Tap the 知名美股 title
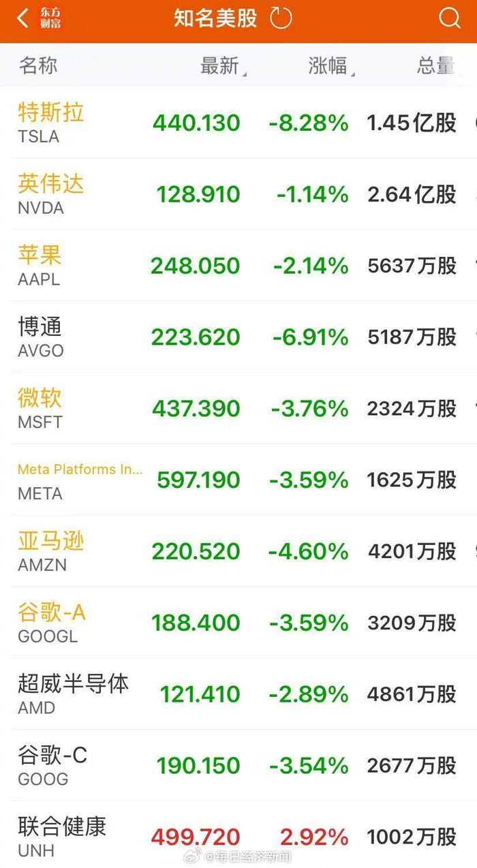 pyautogui.click(x=218, y=19)
